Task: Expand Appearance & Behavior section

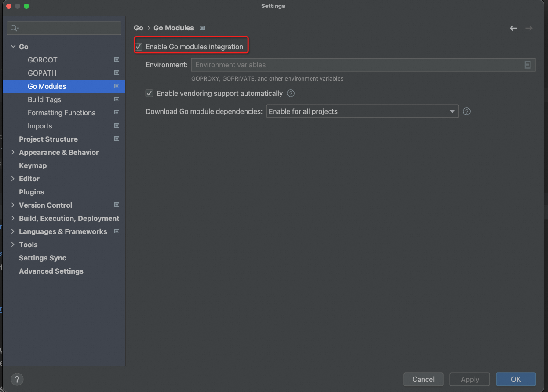Action: click(13, 152)
